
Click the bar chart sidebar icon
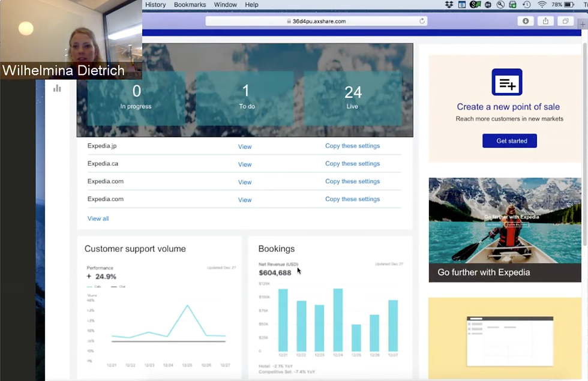pos(57,88)
